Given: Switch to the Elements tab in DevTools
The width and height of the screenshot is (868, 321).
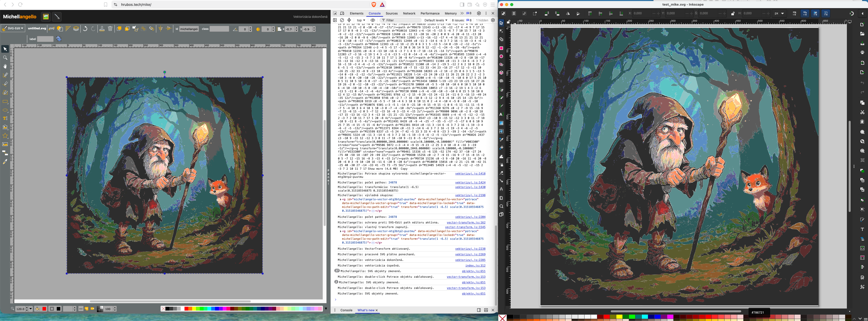Looking at the screenshot, I should point(357,14).
